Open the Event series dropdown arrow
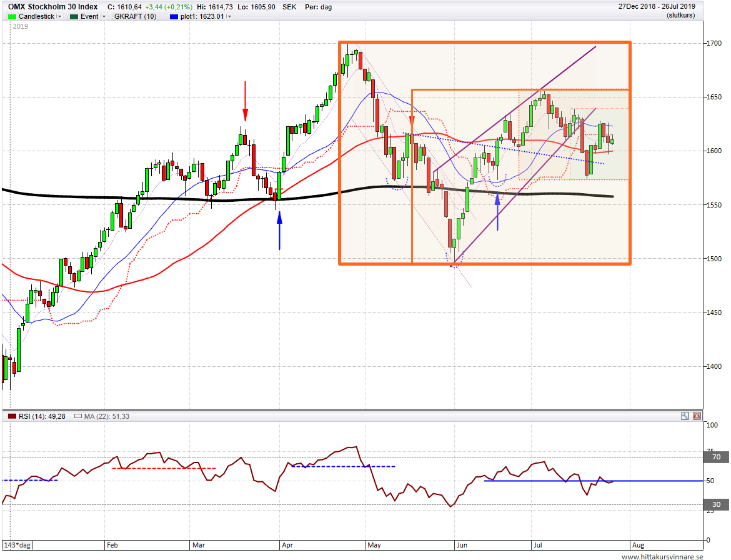The width and height of the screenshot is (731, 560). click(x=104, y=16)
